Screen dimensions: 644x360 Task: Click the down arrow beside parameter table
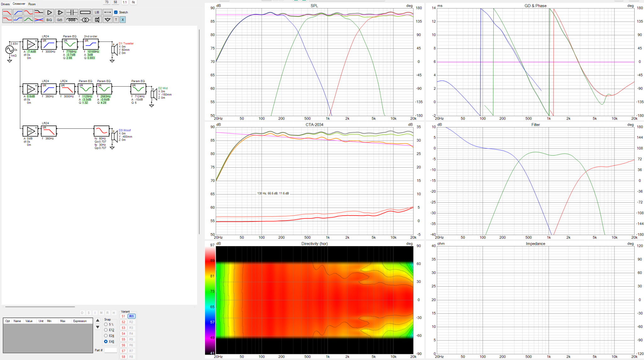(x=97, y=327)
